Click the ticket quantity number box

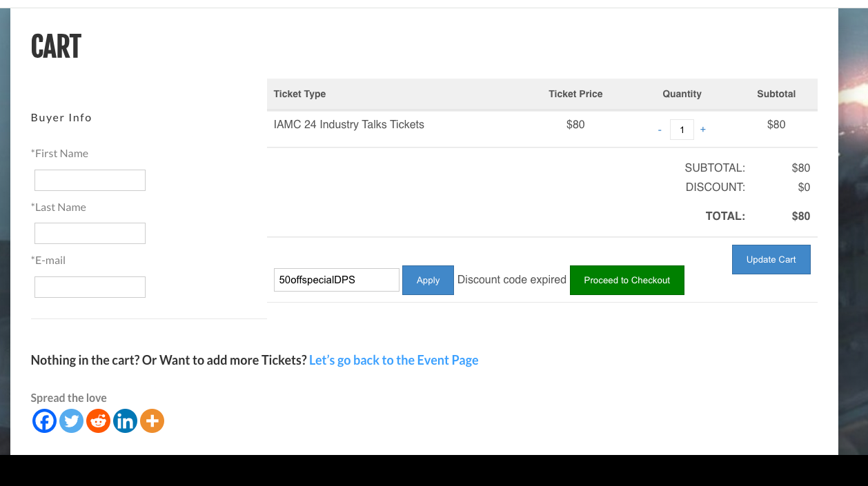point(682,130)
